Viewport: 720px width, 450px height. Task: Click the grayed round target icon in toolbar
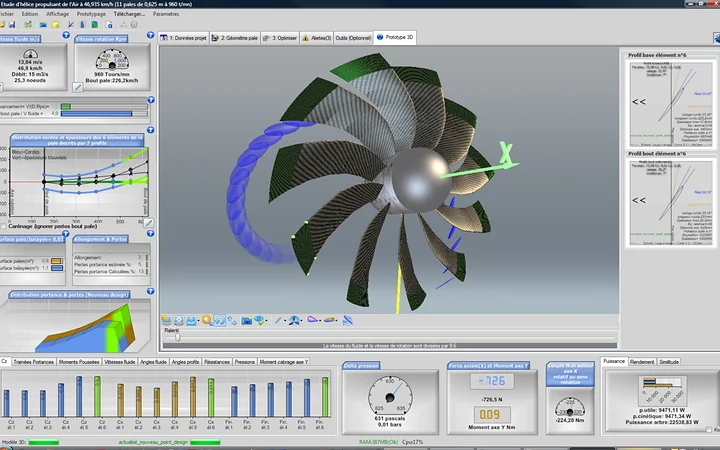click(134, 24)
